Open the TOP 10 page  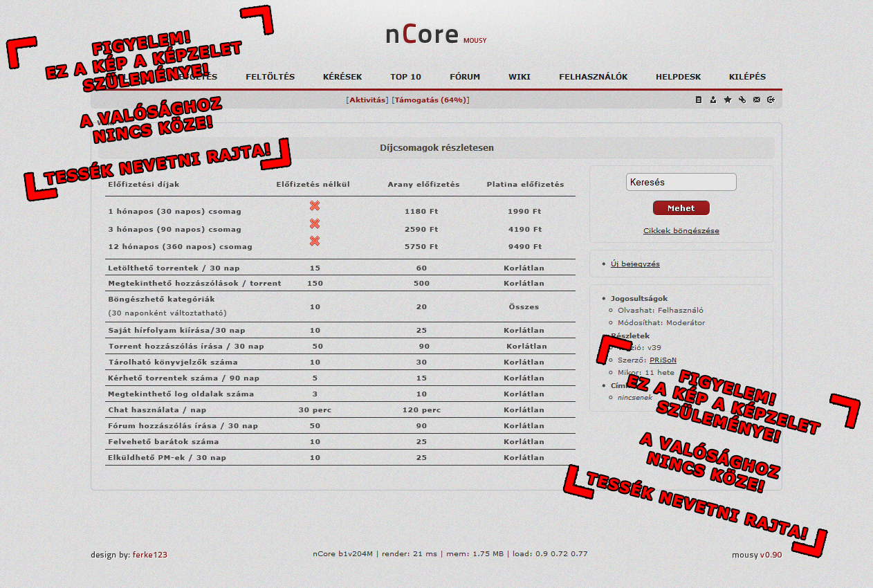pos(405,77)
